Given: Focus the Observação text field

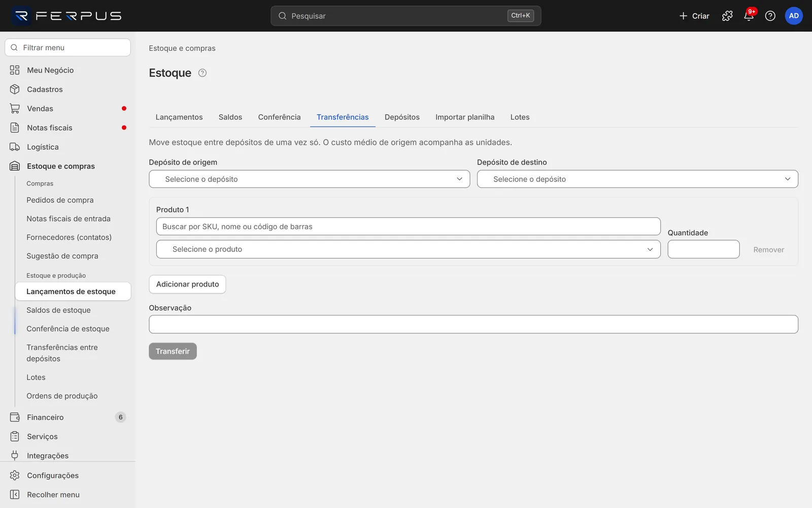Looking at the screenshot, I should (473, 325).
